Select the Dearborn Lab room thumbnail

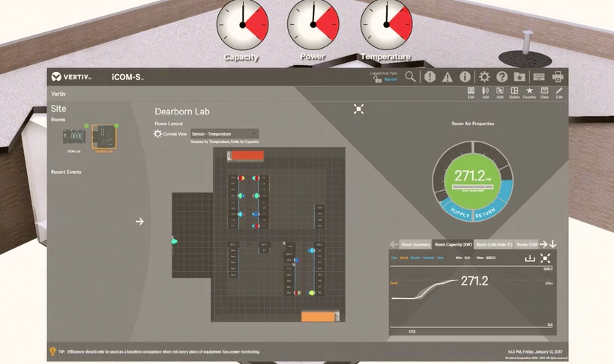pos(104,138)
